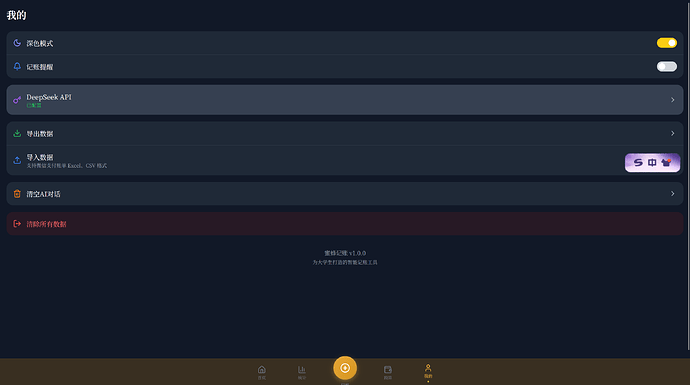Click the vertical scrollbar on the right edge
Screen dimensions: 690x385
coord(688,176)
